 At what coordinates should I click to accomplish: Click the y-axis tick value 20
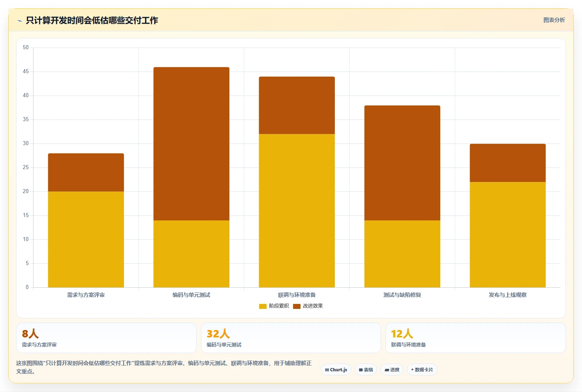pos(26,191)
